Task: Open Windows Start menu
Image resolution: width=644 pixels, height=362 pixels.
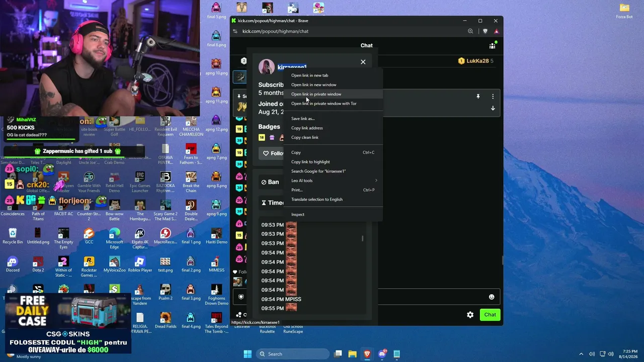Action: [x=248, y=354]
